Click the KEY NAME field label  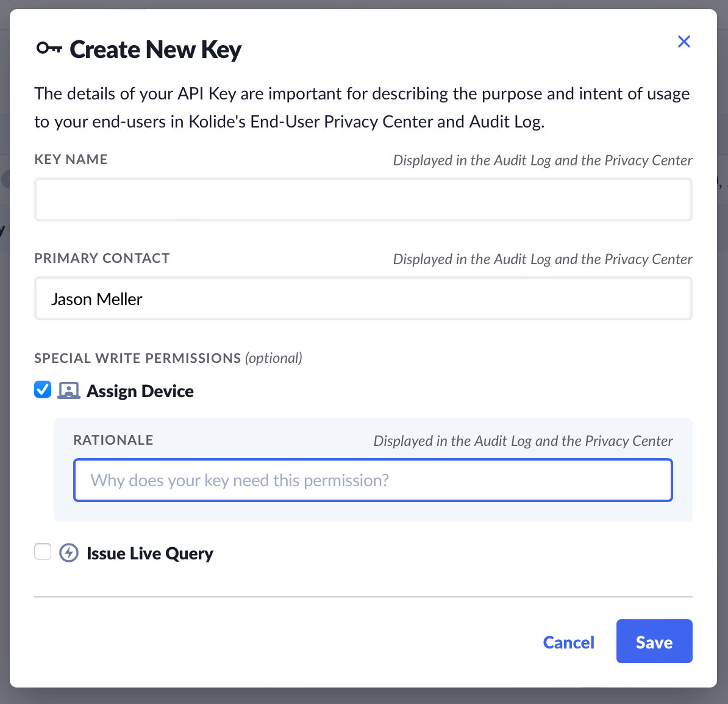[x=71, y=159]
